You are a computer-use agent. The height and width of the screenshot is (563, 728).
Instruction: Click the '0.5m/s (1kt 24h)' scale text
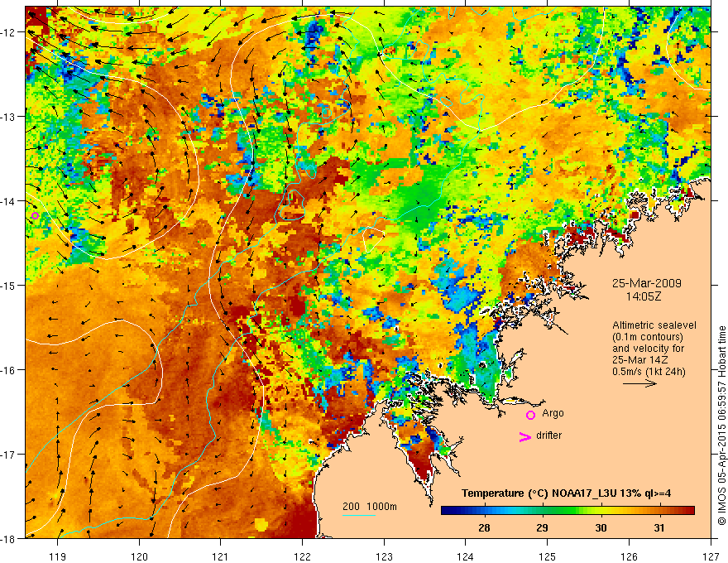point(649,372)
